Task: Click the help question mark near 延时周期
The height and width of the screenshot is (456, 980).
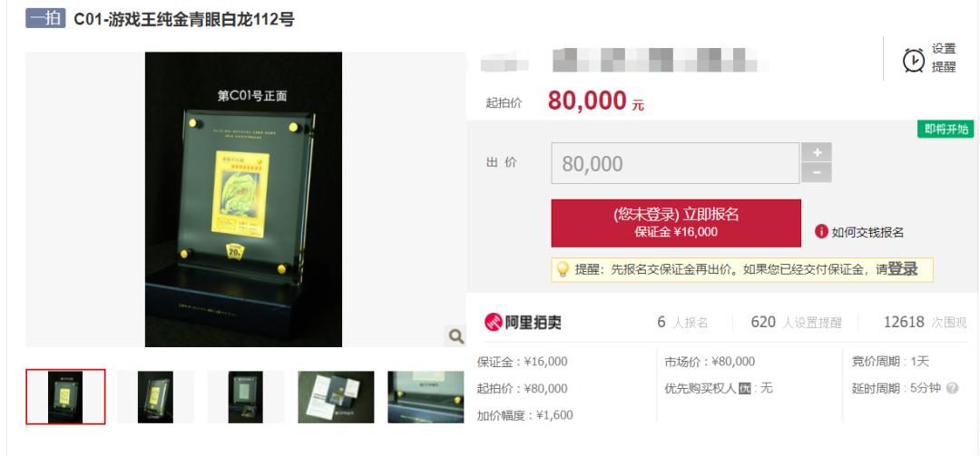Action: 952,388
